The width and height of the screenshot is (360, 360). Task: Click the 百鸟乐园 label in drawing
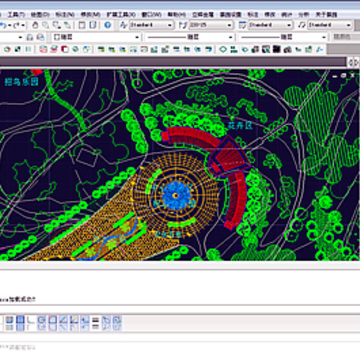pyautogui.click(x=22, y=82)
